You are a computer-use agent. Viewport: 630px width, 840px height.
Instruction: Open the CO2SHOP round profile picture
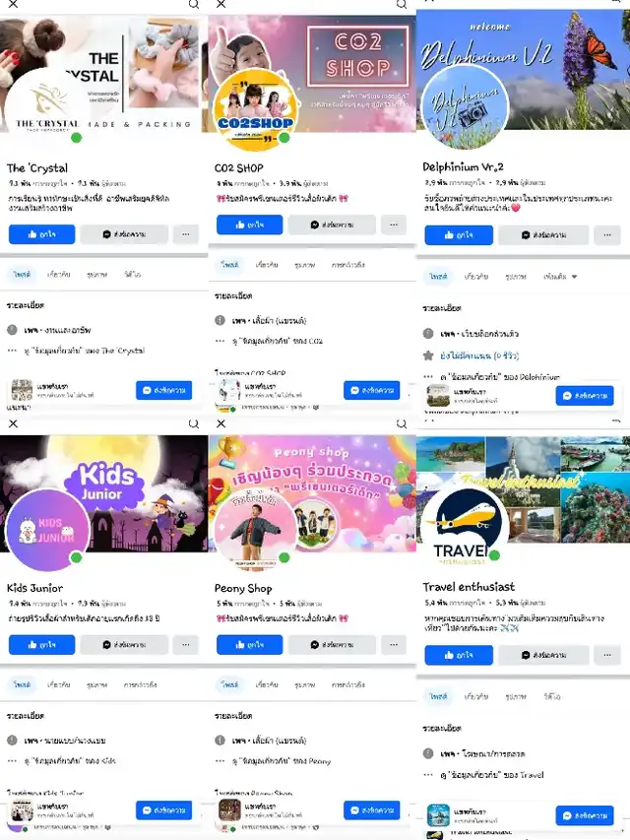pos(256,110)
